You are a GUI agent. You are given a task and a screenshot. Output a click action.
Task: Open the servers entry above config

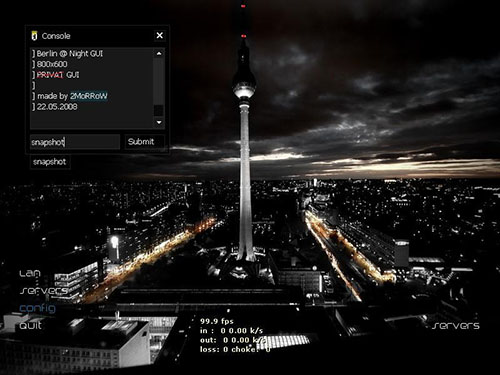click(x=43, y=291)
